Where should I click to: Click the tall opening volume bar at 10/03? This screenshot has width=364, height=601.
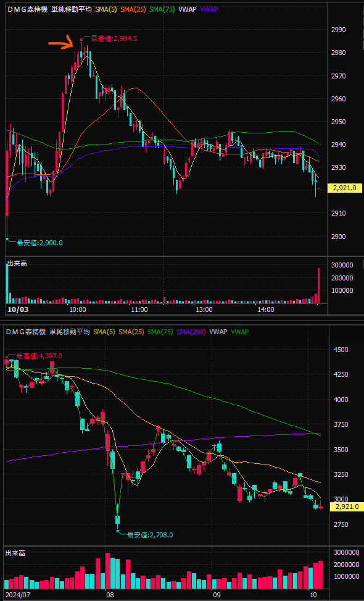click(x=7, y=284)
